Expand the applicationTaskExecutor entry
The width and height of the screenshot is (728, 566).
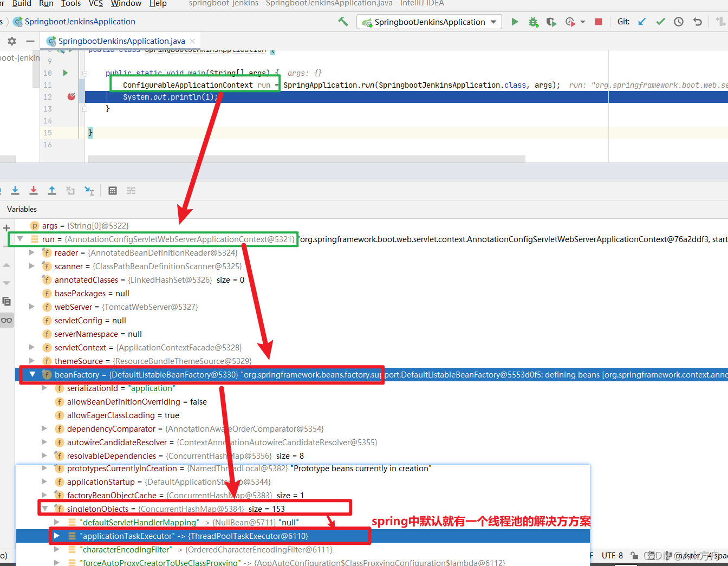point(57,536)
